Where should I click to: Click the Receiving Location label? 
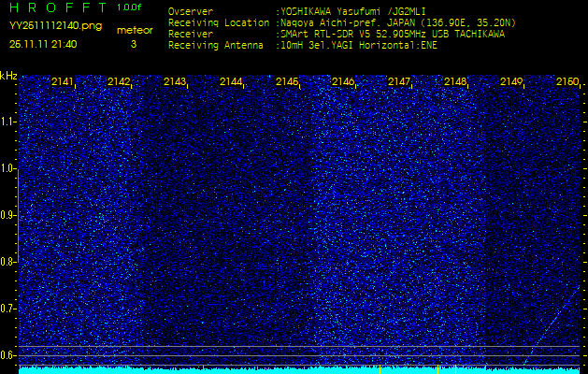pos(219,23)
